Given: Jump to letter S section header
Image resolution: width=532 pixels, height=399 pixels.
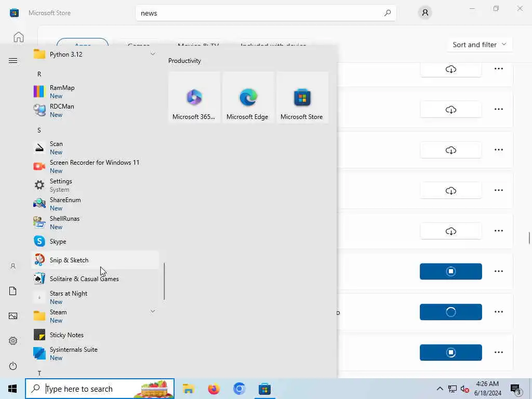Looking at the screenshot, I should tap(39, 130).
